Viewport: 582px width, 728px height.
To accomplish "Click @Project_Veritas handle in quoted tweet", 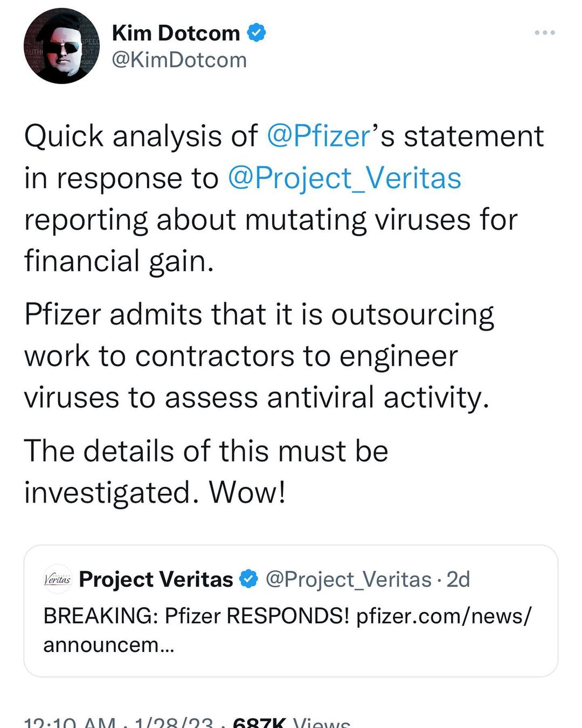I will click(349, 579).
